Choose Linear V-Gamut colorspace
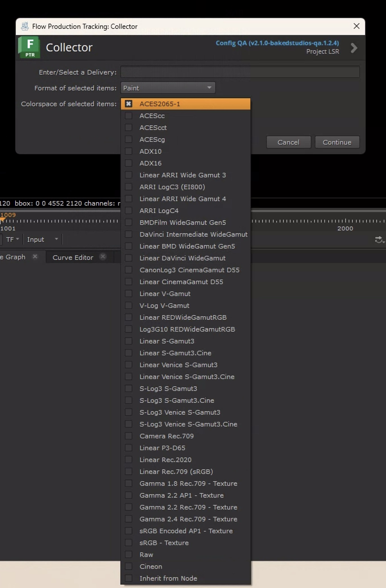 (x=186, y=293)
